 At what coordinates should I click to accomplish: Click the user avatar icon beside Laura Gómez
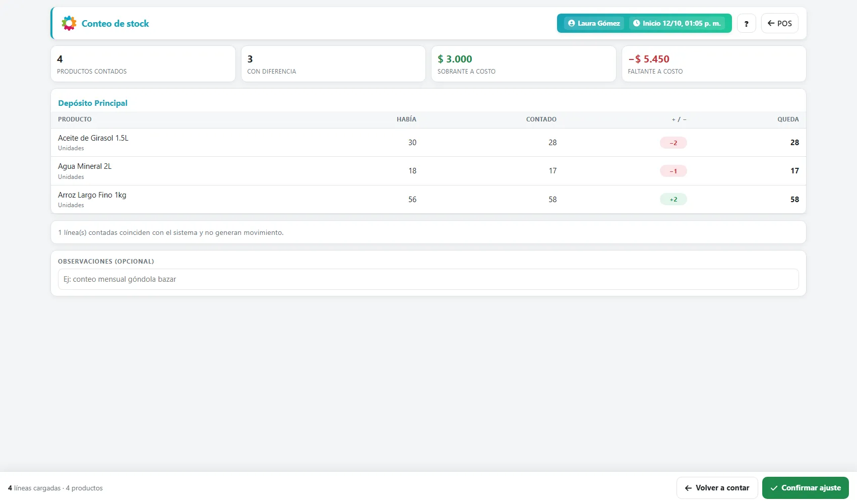(571, 23)
